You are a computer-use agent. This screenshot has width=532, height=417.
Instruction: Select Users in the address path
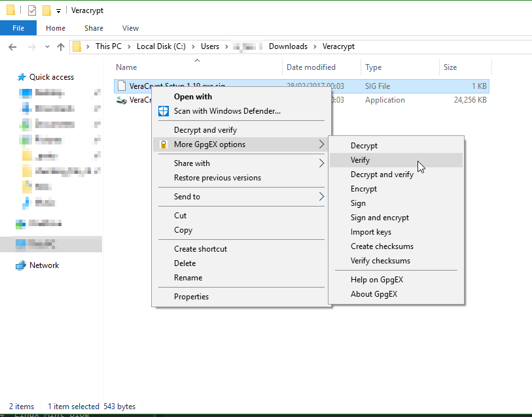(209, 46)
